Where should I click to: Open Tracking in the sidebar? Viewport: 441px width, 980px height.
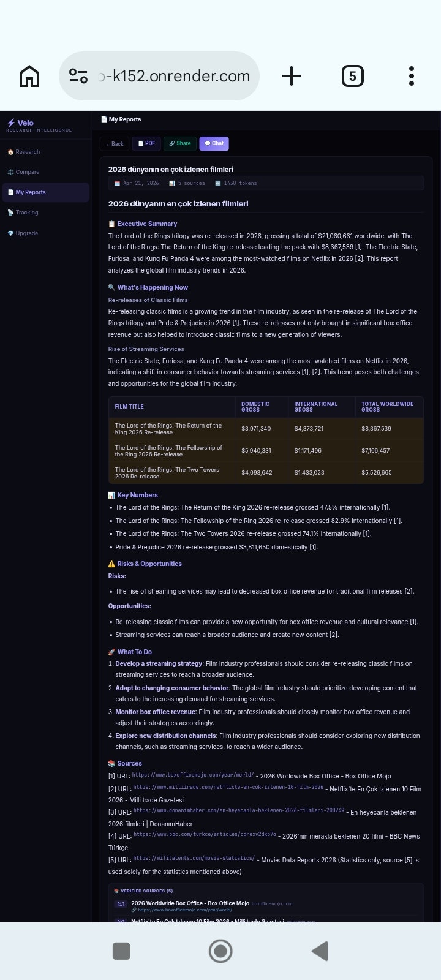tap(27, 213)
